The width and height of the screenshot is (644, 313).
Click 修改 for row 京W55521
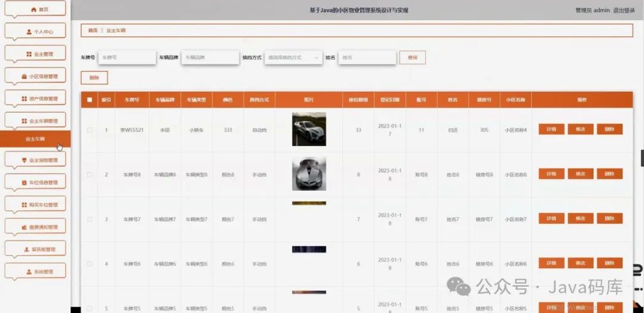click(x=580, y=129)
